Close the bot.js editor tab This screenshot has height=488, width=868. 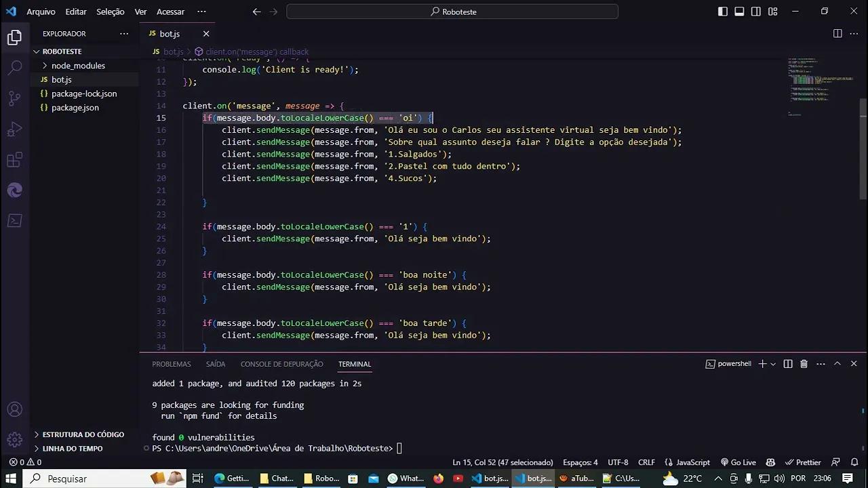206,33
